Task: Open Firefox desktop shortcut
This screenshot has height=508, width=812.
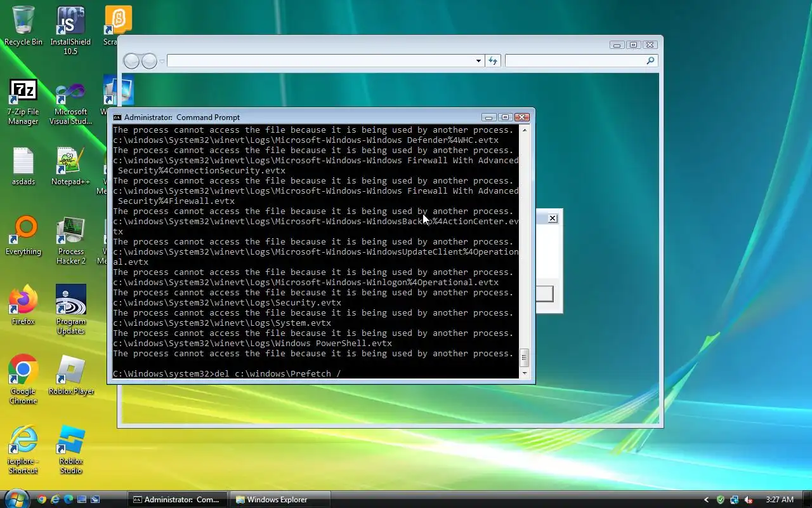Action: click(23, 306)
